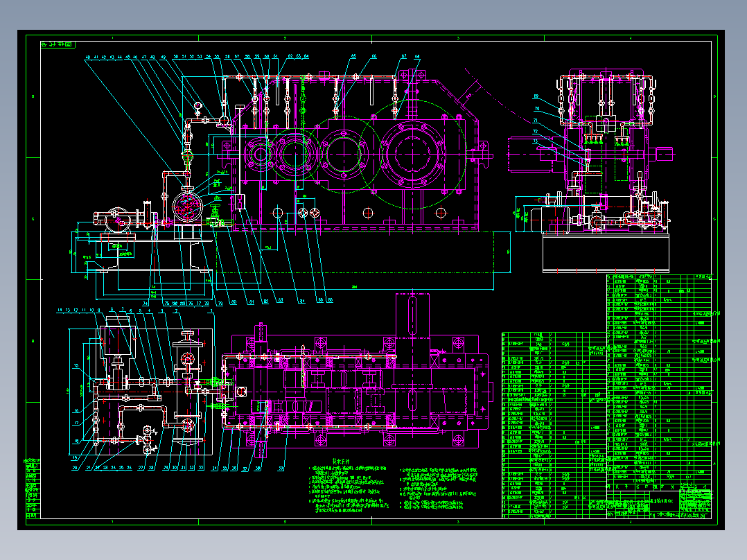Click callout number 68
Image resolution: width=747 pixels, height=560 pixels.
tap(417, 57)
